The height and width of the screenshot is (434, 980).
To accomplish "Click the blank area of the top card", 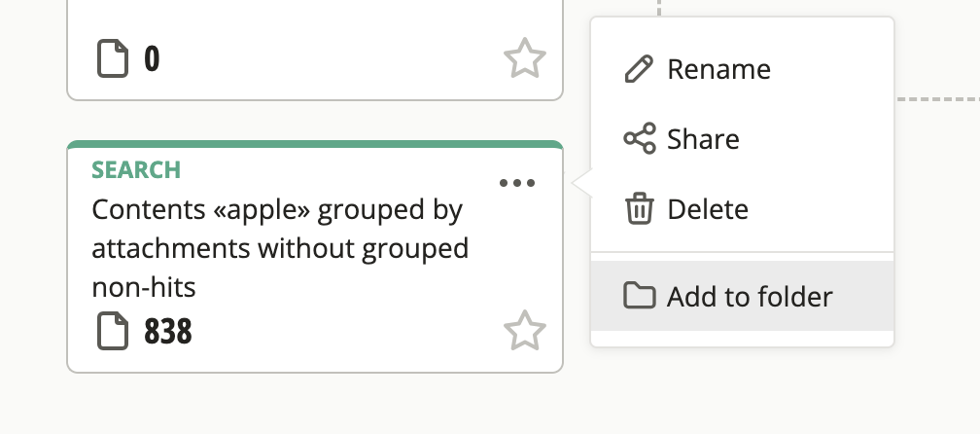I will [x=315, y=18].
